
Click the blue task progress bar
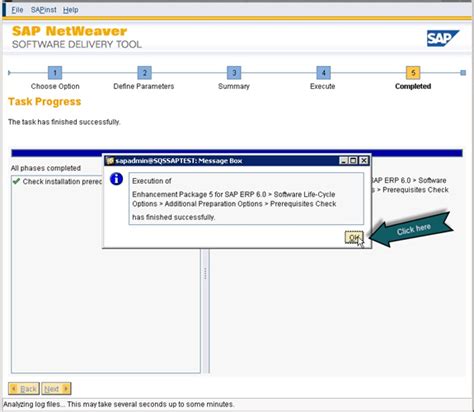click(237, 153)
